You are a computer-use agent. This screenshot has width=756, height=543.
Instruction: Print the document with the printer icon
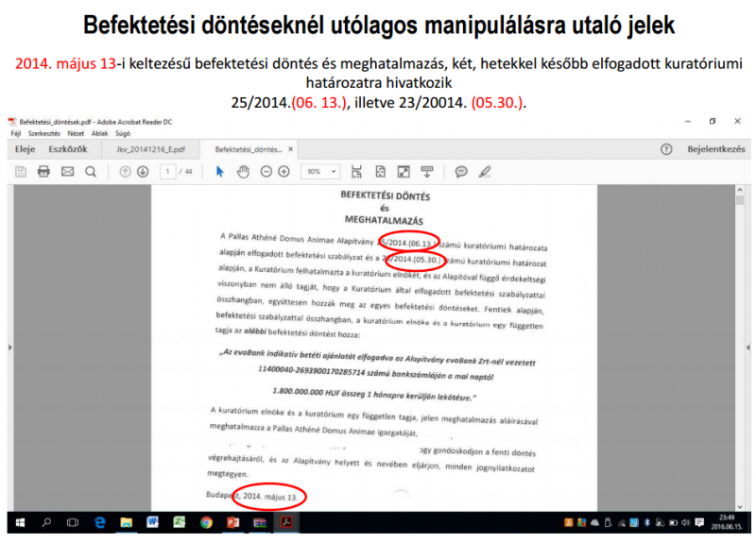[x=43, y=172]
